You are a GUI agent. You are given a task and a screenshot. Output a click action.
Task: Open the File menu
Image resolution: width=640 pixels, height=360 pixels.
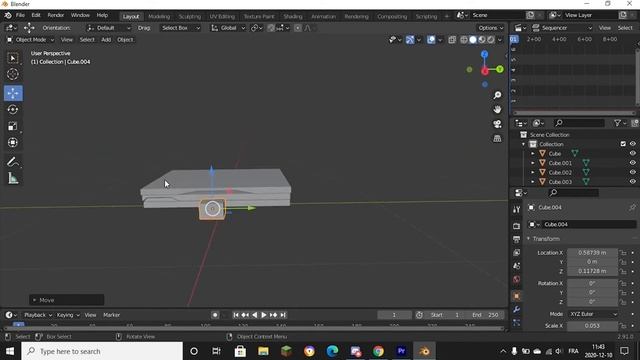click(x=20, y=15)
